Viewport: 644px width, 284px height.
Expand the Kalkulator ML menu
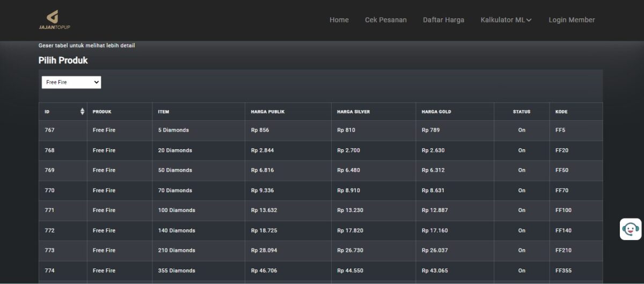click(506, 20)
